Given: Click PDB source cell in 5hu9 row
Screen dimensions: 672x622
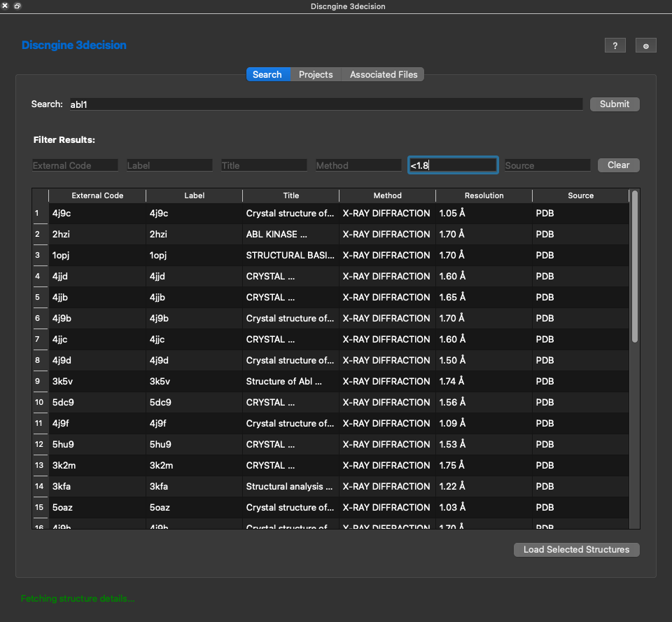Looking at the screenshot, I should tap(581, 444).
